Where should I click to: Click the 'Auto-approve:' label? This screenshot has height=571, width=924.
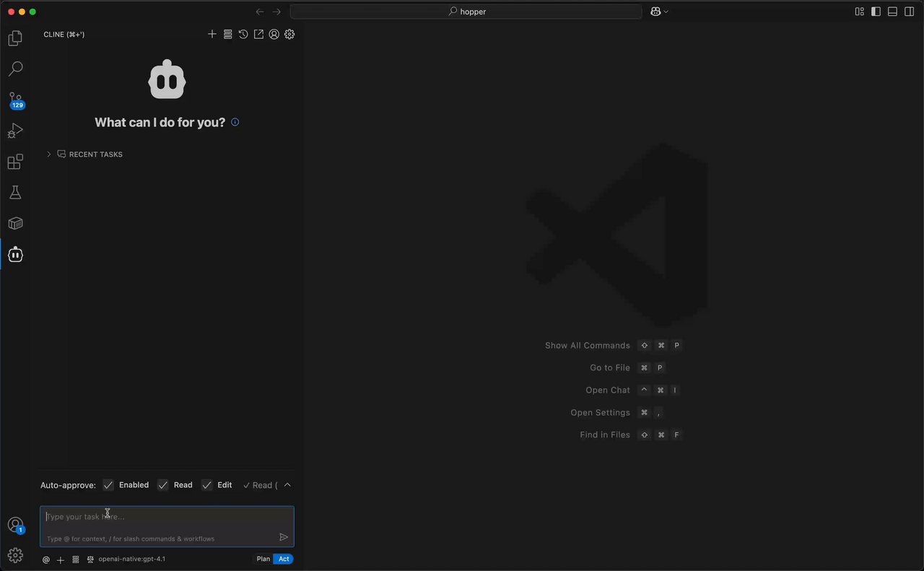pos(68,486)
